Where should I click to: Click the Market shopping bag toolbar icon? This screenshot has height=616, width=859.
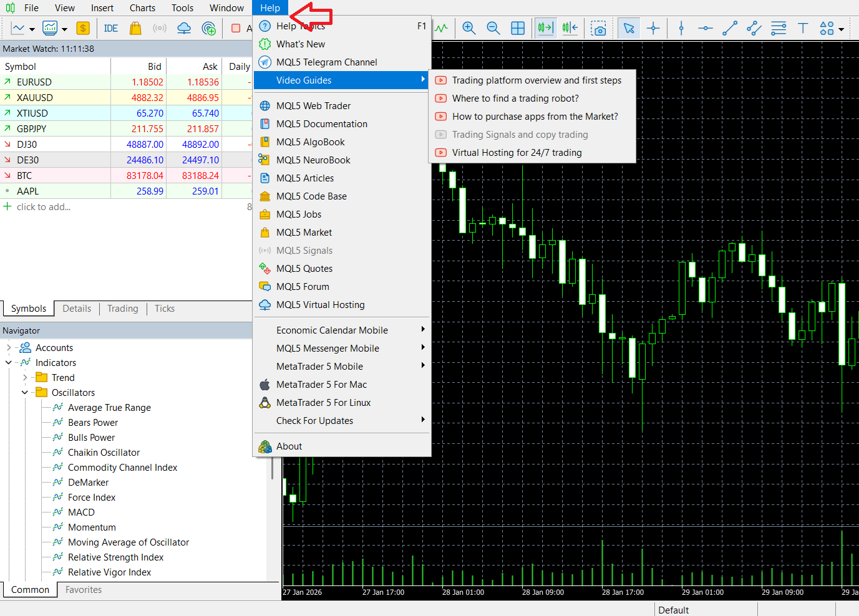coord(135,28)
